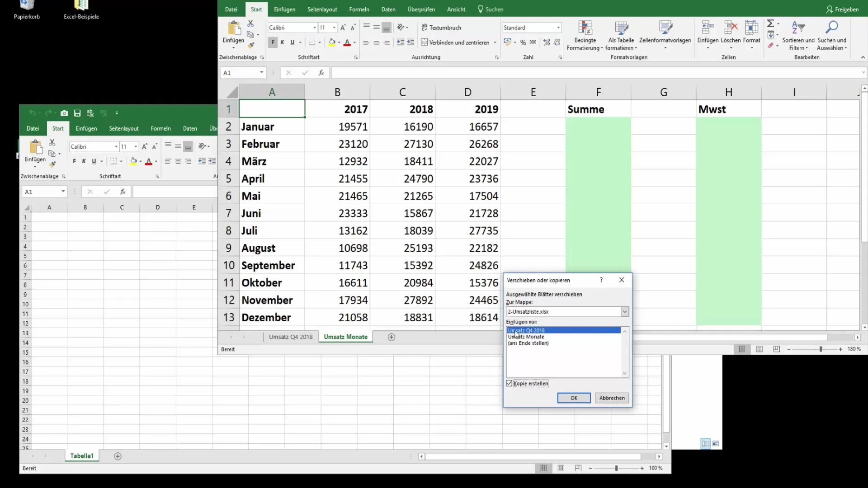Click Undo arrow in back Excel window
The width and height of the screenshot is (868, 488).
(x=32, y=113)
